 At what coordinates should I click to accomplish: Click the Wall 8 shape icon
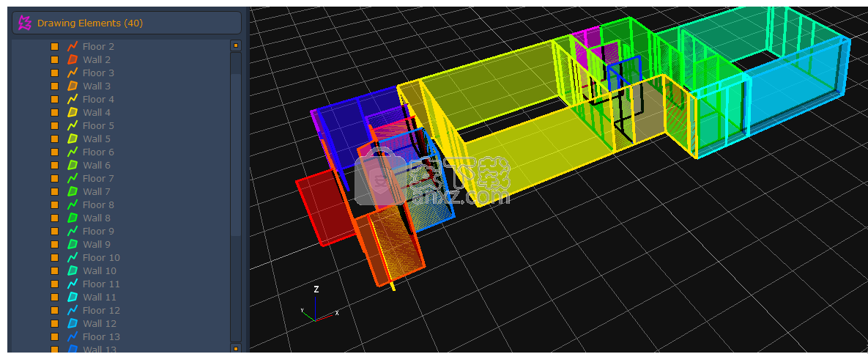(72, 218)
